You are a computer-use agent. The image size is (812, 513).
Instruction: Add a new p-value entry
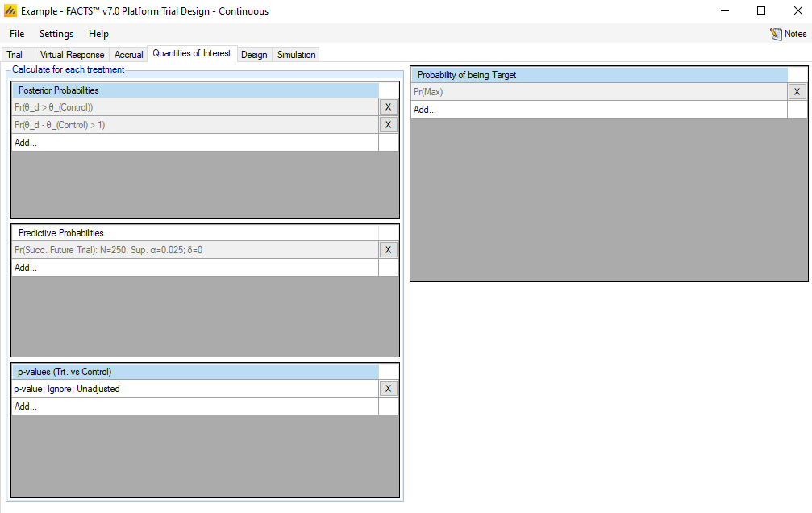coord(26,407)
